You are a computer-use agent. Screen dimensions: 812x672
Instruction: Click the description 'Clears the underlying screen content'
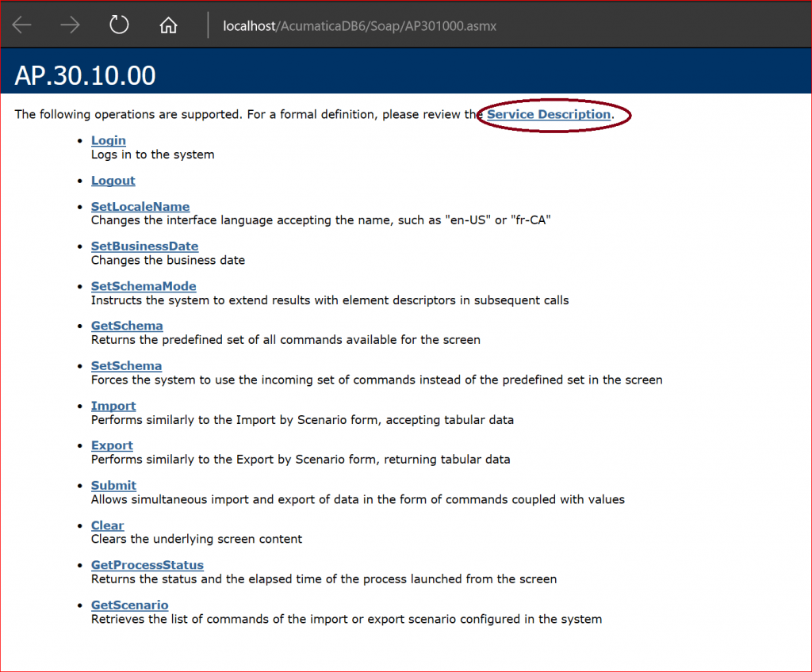coord(197,540)
